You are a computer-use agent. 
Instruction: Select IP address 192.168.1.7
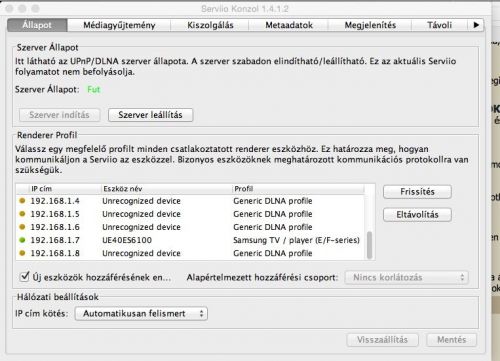(x=55, y=240)
